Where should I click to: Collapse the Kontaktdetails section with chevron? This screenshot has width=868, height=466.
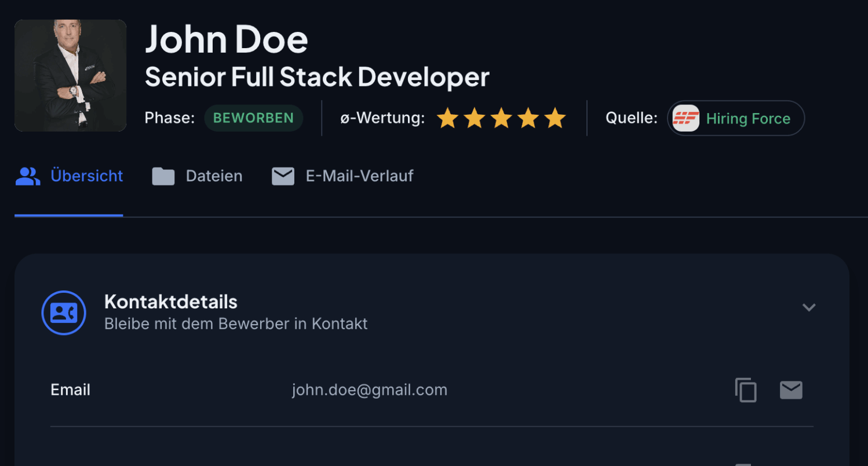point(809,307)
